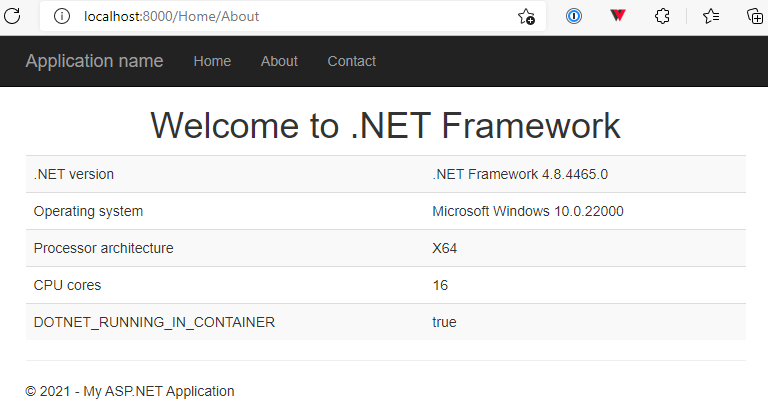Select the .NET version label cell
768x410 pixels.
click(x=225, y=174)
